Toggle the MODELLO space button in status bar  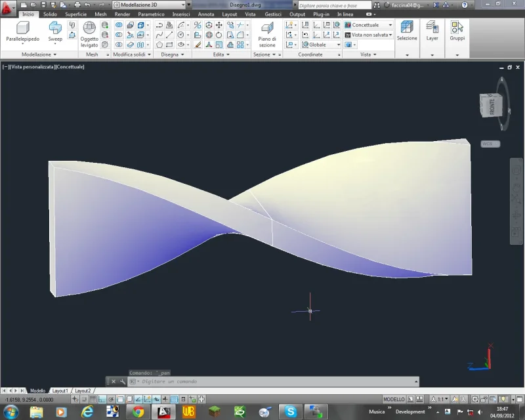(x=394, y=399)
